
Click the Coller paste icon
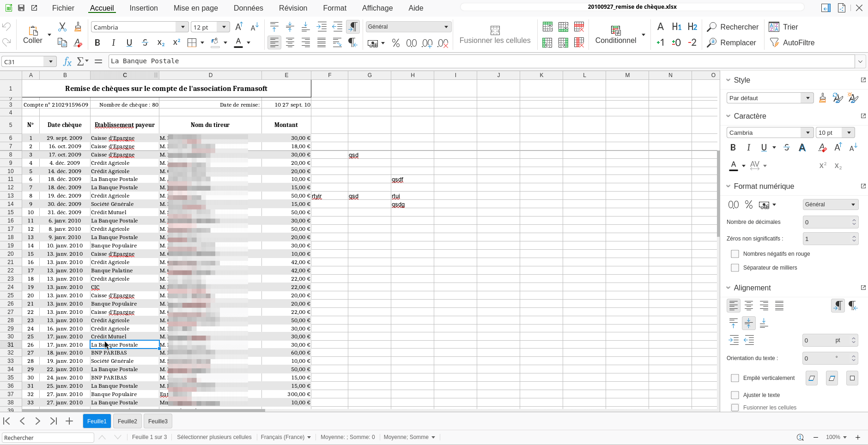33,35
